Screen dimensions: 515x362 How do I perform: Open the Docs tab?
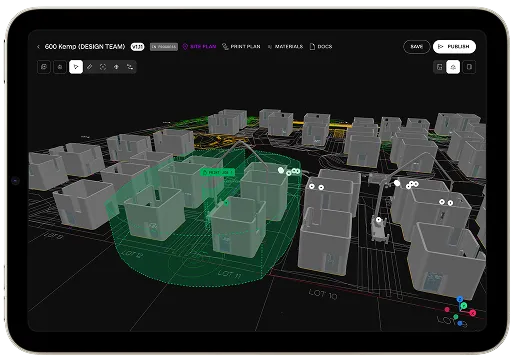tap(321, 47)
